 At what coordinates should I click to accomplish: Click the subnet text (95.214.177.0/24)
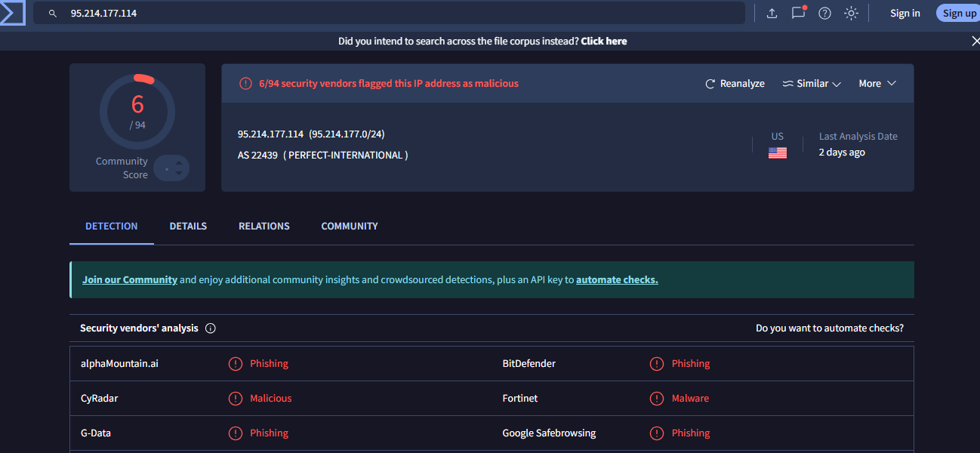pos(347,134)
